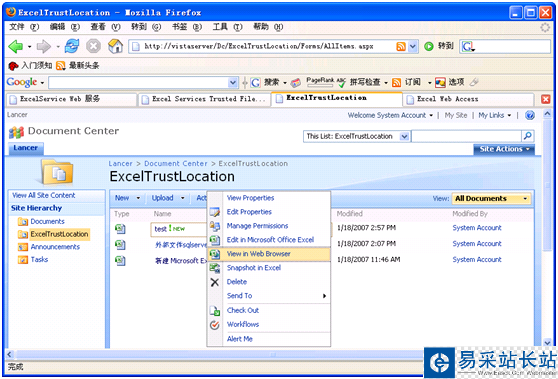Open the address bar URL history dropdown
The width and height of the screenshot is (558, 379).
click(x=412, y=47)
